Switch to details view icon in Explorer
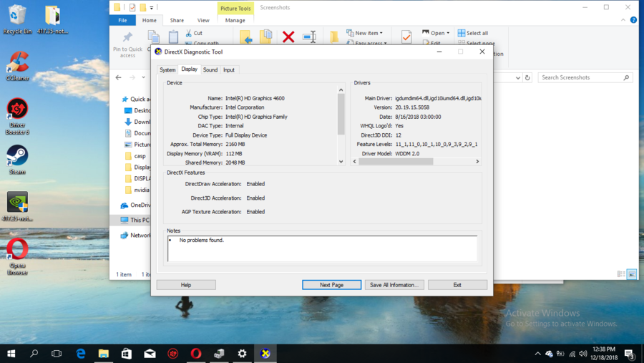 [x=621, y=274]
